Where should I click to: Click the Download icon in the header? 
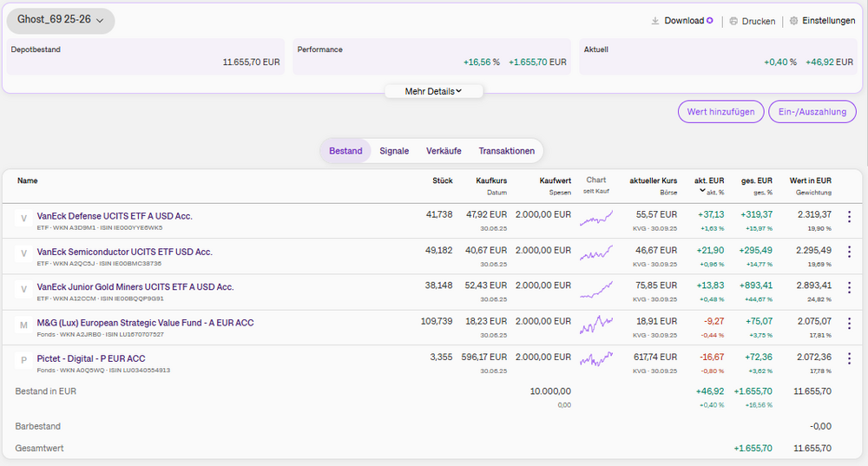pos(655,21)
